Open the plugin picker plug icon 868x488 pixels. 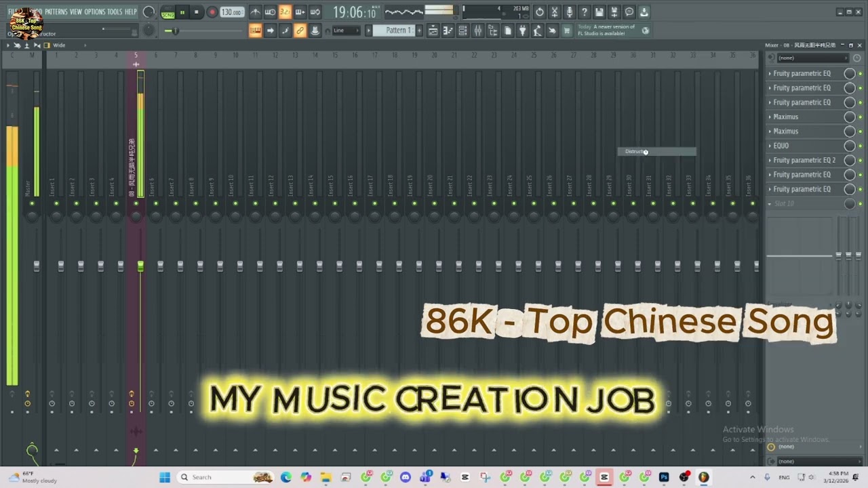[x=522, y=30]
